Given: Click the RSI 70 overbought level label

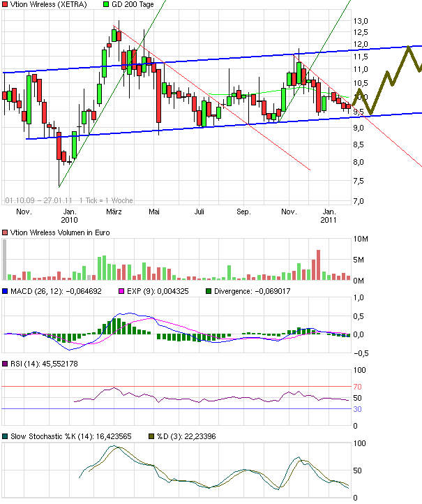Looking at the screenshot, I should coord(357,387).
